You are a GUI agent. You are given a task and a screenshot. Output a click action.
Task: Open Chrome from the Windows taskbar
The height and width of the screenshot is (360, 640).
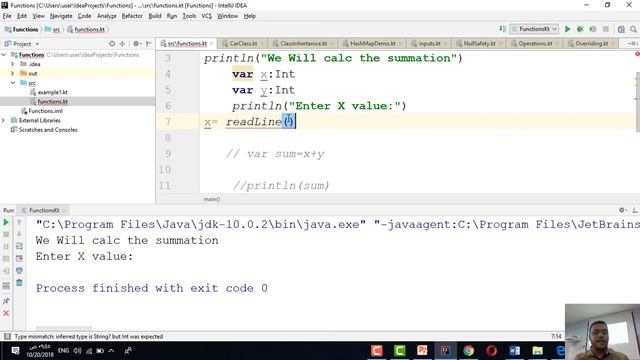(x=468, y=350)
